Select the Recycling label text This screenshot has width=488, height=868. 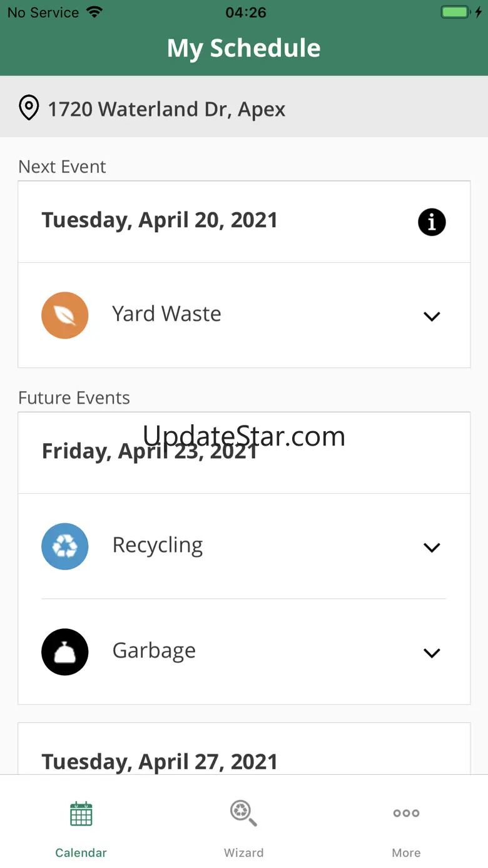click(x=158, y=546)
